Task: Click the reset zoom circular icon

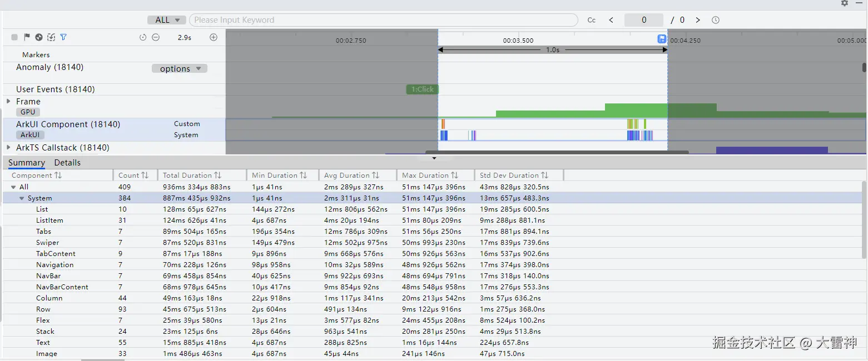Action: tap(143, 37)
